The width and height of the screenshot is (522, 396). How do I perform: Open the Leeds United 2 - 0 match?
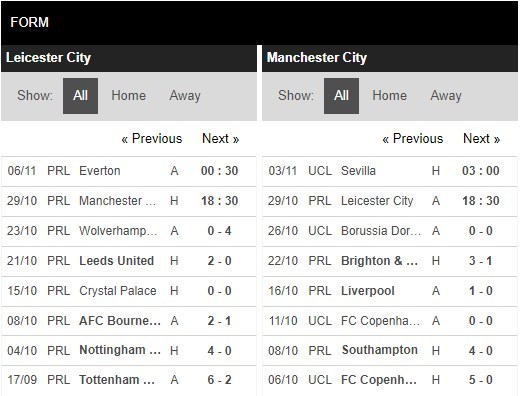(129, 261)
